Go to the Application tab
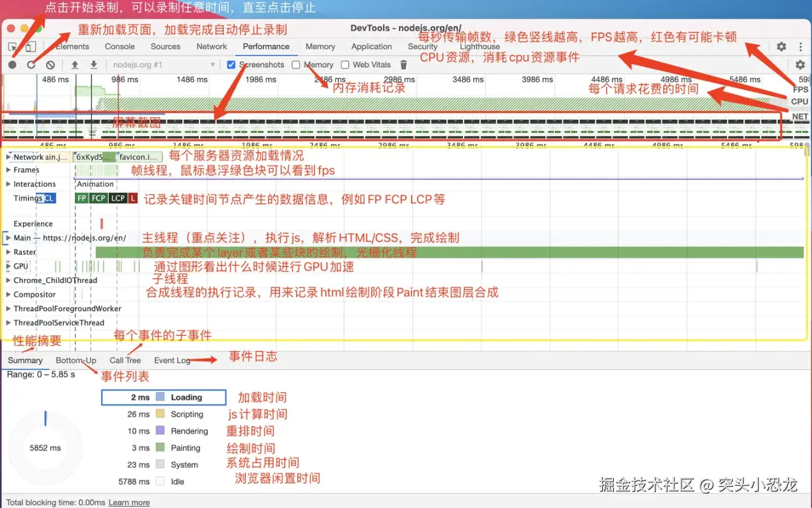Screen dimensions: 812x508 [x=371, y=47]
